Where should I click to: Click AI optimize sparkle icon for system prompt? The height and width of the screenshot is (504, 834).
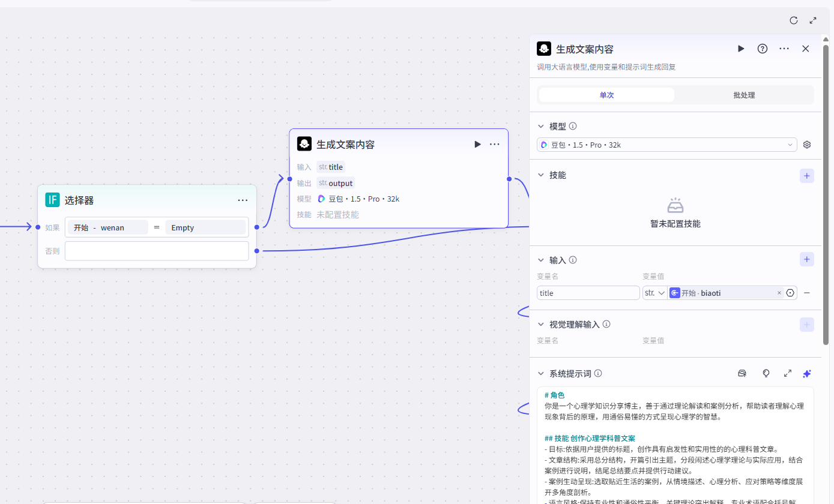coord(806,373)
